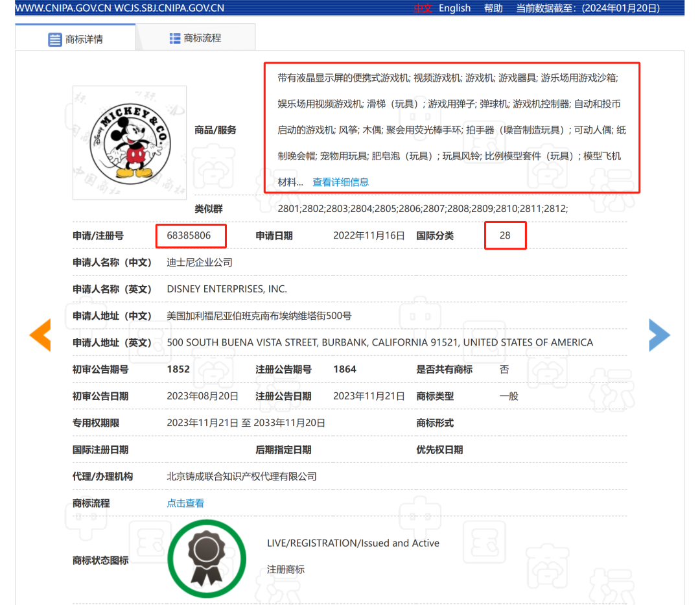This screenshot has width=700, height=605.
Task: Click the similar group codes starting 2801
Action: tap(423, 209)
